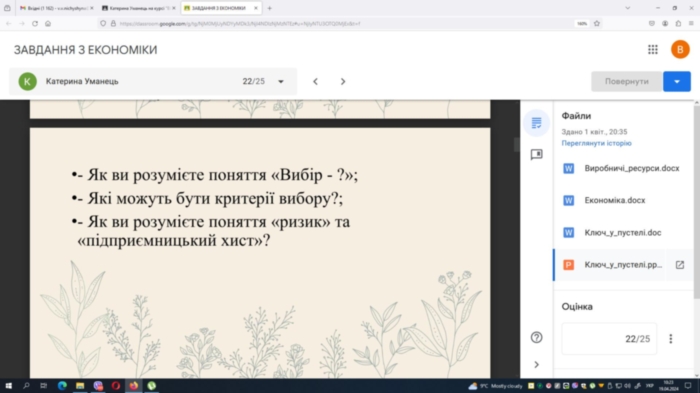The height and width of the screenshot is (393, 700).
Task: Close the Gmail inbox tab
Action: pos(92,8)
